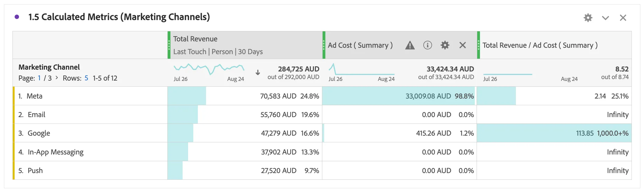Click In-App Messaging's 37,902 AUD revenue cell
The width and height of the screenshot is (644, 191).
pyautogui.click(x=245, y=152)
